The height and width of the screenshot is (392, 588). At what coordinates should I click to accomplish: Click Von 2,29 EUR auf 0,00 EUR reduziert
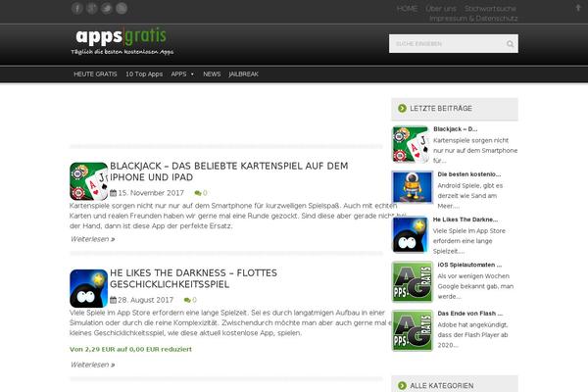click(x=130, y=349)
